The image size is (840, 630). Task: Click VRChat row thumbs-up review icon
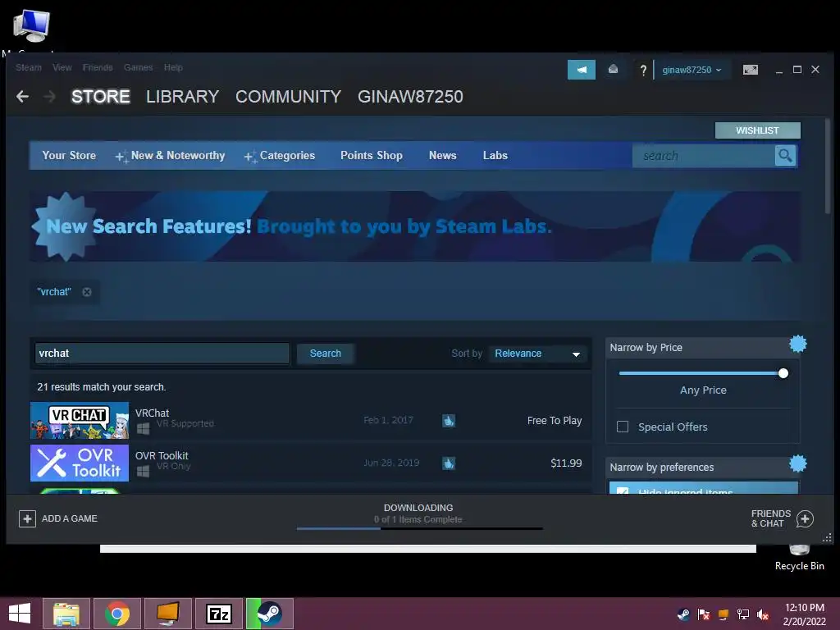[x=449, y=421]
